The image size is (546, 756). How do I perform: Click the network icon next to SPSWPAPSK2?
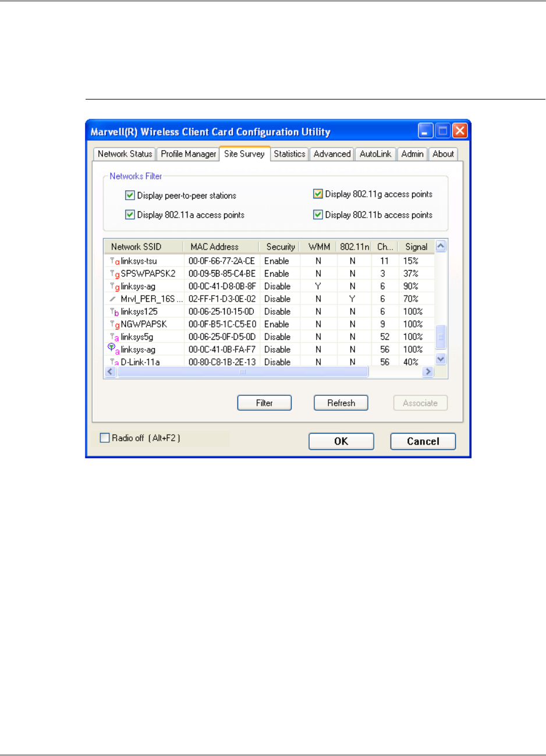tap(114, 274)
